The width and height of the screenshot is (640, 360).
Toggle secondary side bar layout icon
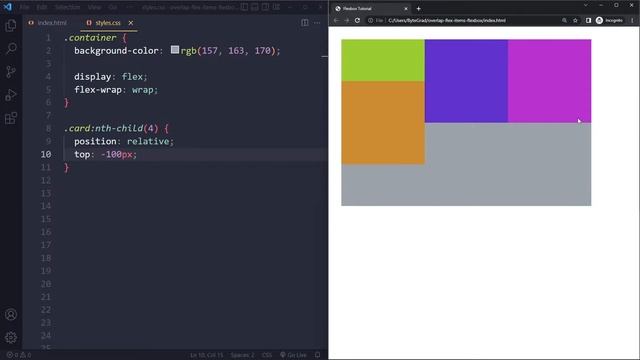pyautogui.click(x=265, y=7)
